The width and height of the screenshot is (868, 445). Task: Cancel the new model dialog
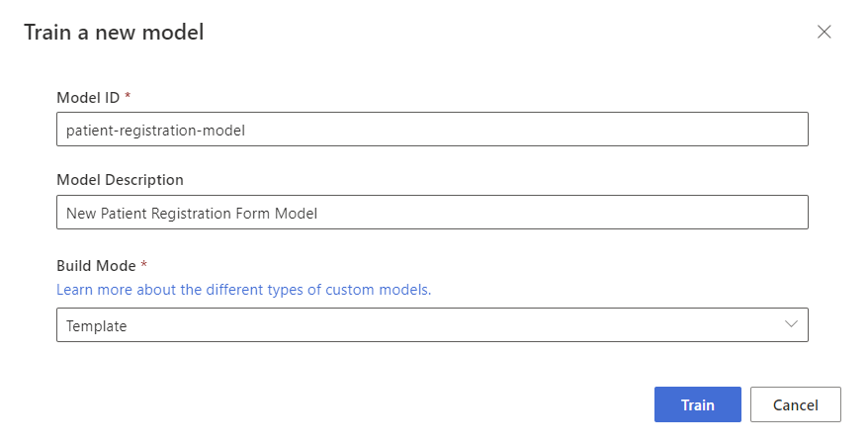tap(796, 404)
